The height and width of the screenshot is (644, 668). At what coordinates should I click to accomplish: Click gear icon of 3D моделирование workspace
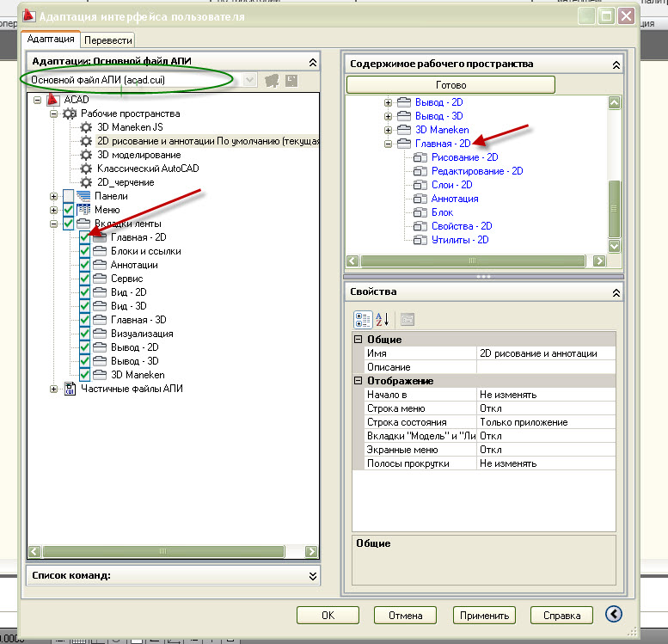(86, 155)
